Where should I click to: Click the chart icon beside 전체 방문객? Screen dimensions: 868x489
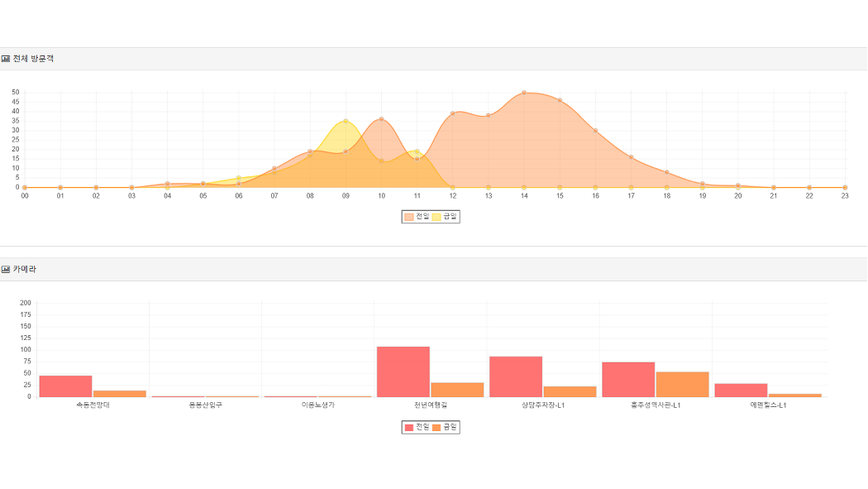coord(6,59)
